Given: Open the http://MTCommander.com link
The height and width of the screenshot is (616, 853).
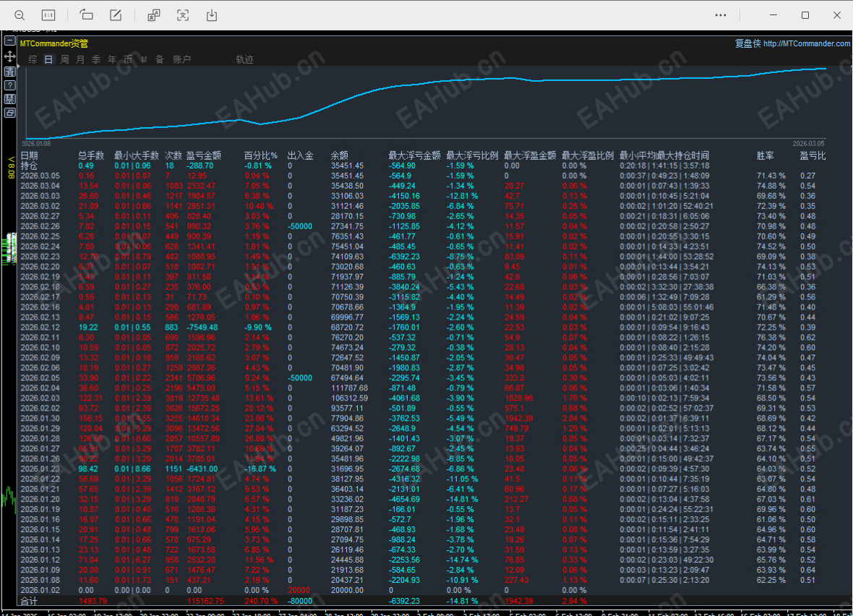Looking at the screenshot, I should click(807, 43).
